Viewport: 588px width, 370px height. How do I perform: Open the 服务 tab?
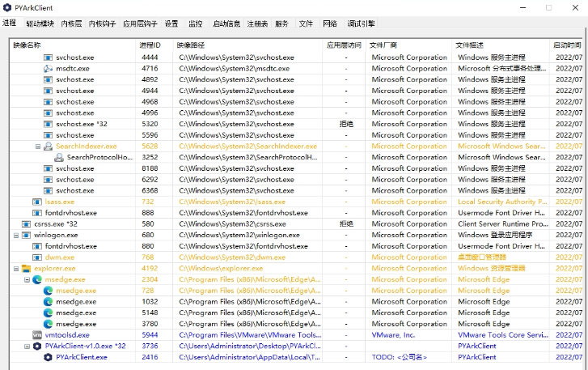(281, 23)
